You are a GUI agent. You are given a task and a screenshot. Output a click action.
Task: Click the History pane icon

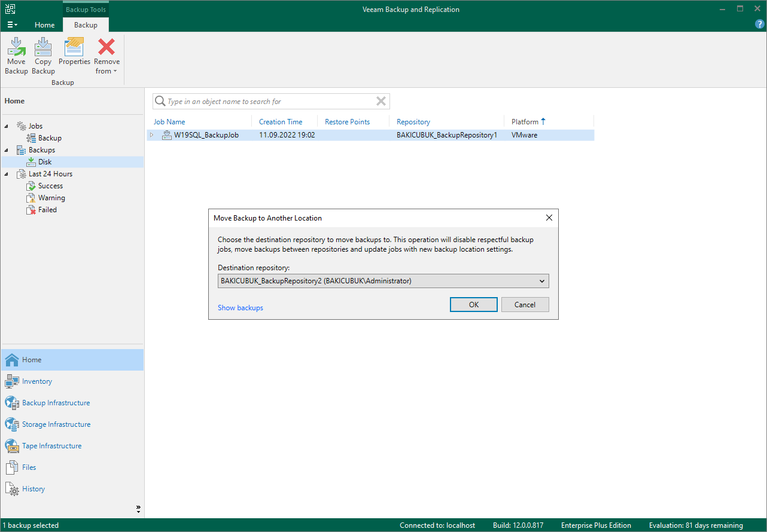click(x=12, y=489)
